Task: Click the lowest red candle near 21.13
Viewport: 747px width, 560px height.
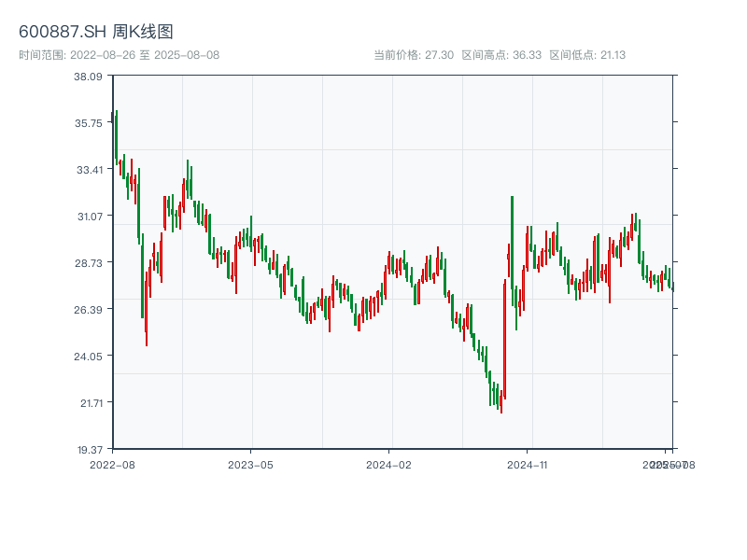Action: click(x=500, y=401)
